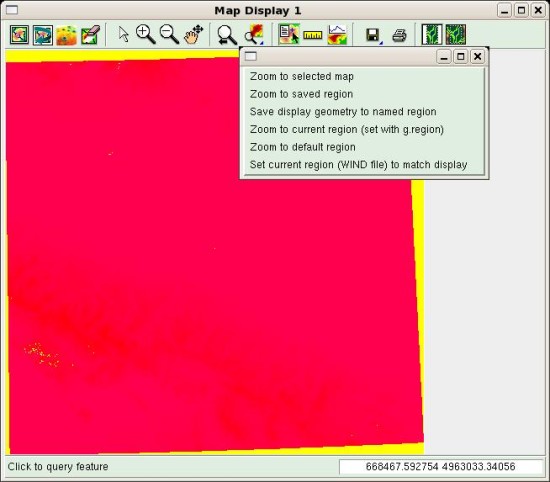550x482 pixels.
Task: Activate the zoom in magnifier tool
Action: pos(146,34)
